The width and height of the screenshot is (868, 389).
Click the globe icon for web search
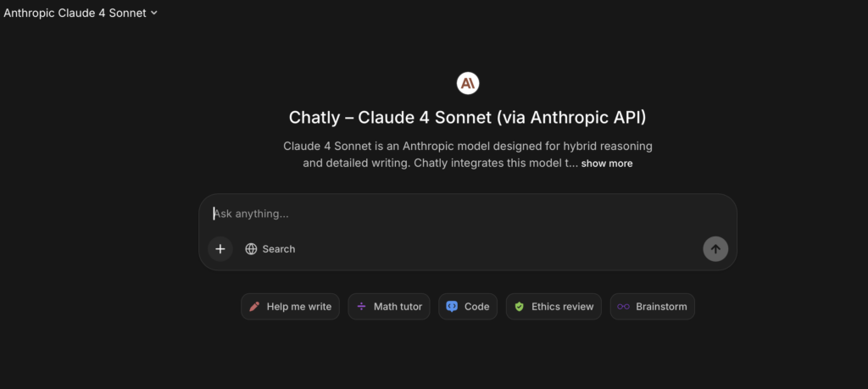pyautogui.click(x=251, y=249)
